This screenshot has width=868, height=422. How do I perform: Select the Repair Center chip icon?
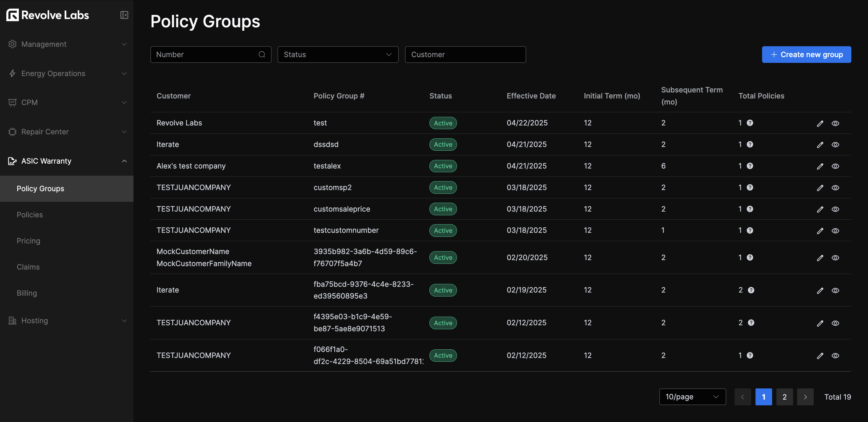pos(12,131)
